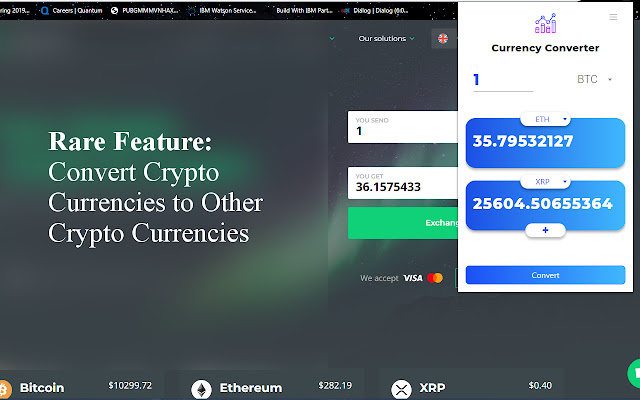Click the Bitcoin price $10299.72

130,385
